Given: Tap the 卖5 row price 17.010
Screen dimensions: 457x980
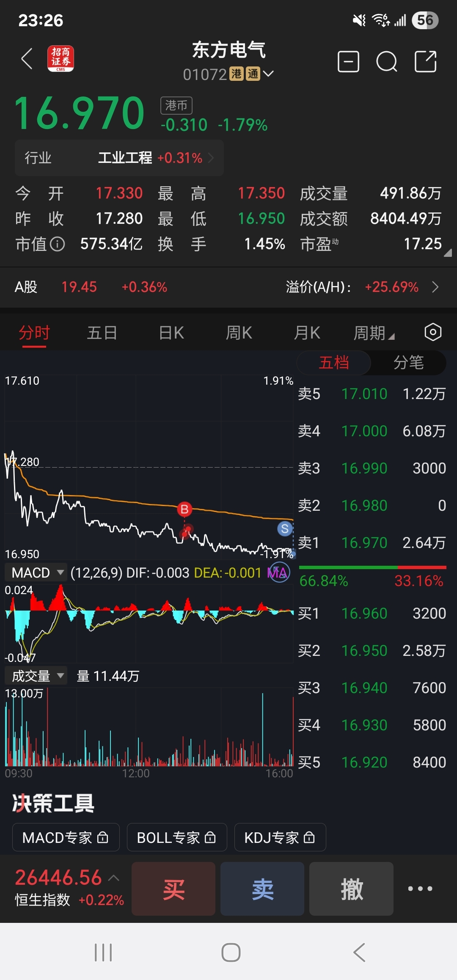Looking at the screenshot, I should tap(364, 394).
